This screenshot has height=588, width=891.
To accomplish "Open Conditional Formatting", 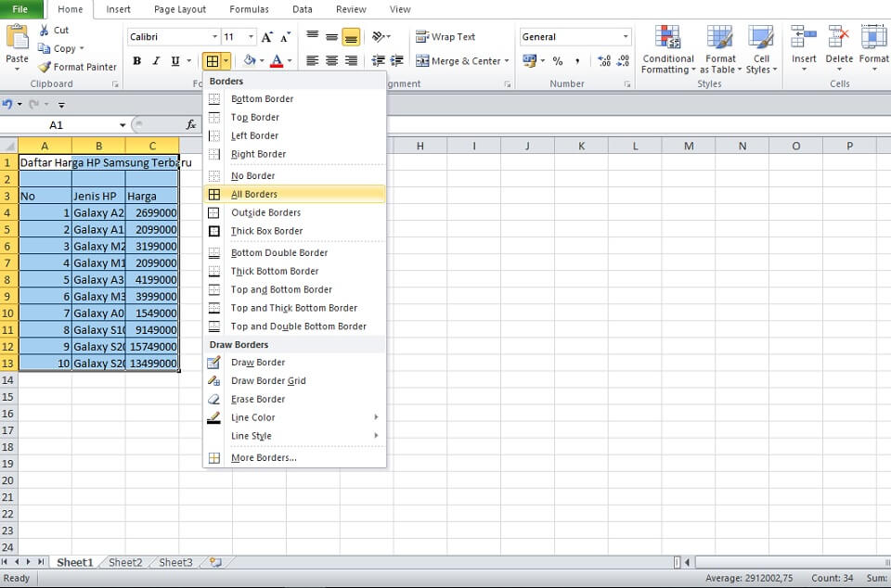I will (x=668, y=50).
